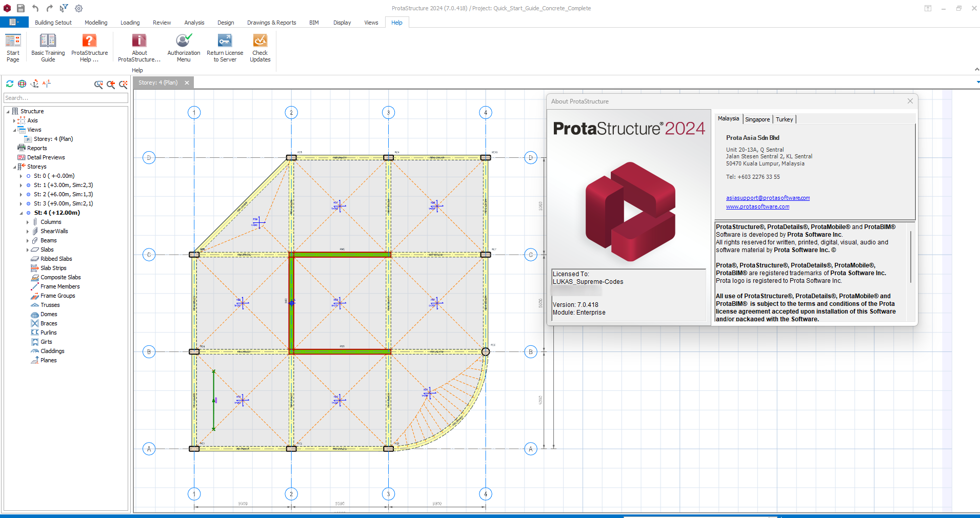980x518 pixels.
Task: Open Detail Previews tree item
Action: (x=46, y=157)
